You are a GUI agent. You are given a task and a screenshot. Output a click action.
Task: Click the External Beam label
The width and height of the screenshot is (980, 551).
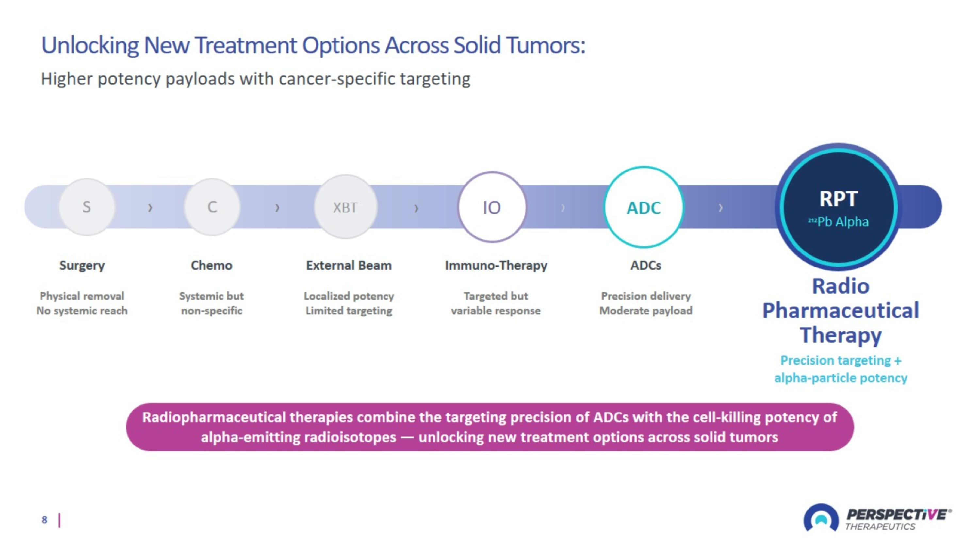click(x=349, y=265)
